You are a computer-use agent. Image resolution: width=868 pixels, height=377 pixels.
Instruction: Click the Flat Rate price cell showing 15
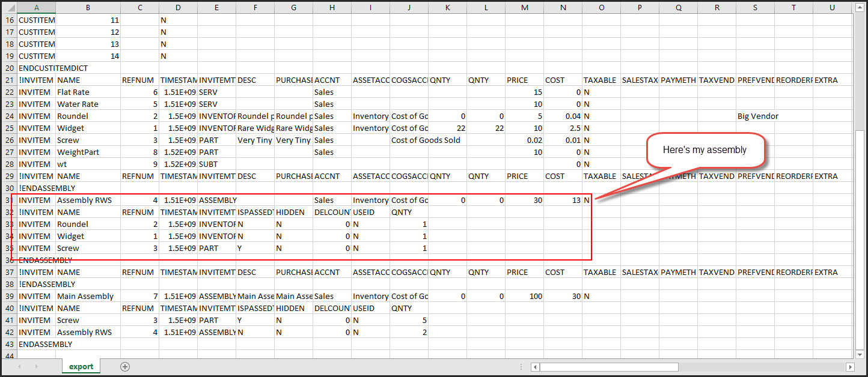524,92
